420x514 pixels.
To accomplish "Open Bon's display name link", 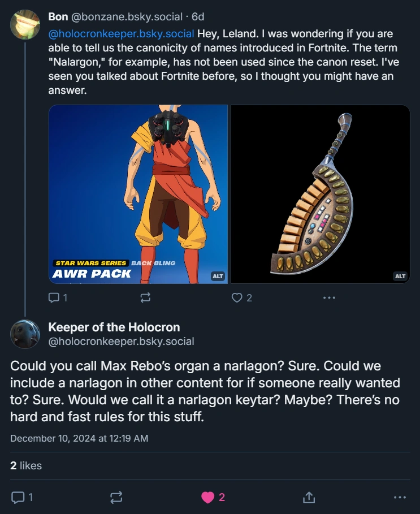I will click(58, 17).
